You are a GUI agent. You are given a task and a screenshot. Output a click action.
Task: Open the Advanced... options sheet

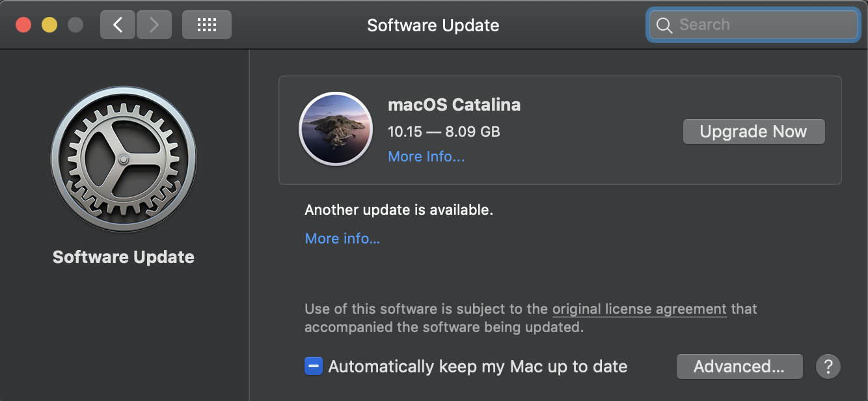[739, 366]
